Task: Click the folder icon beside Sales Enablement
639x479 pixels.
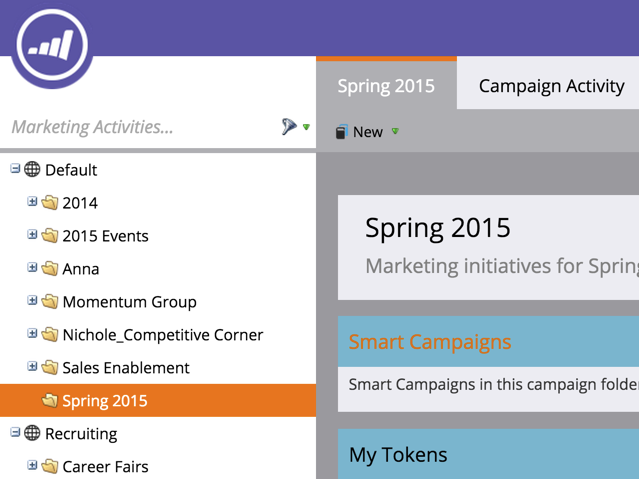Action: tap(50, 368)
